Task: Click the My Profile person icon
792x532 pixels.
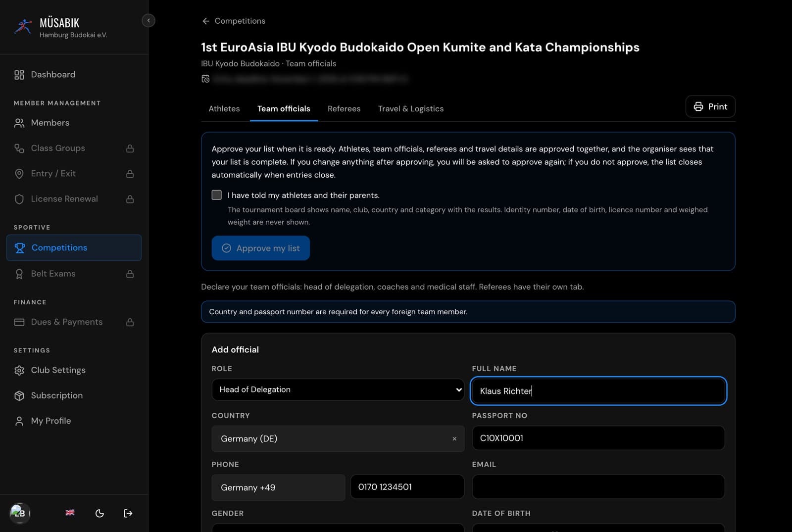Action: point(19,421)
